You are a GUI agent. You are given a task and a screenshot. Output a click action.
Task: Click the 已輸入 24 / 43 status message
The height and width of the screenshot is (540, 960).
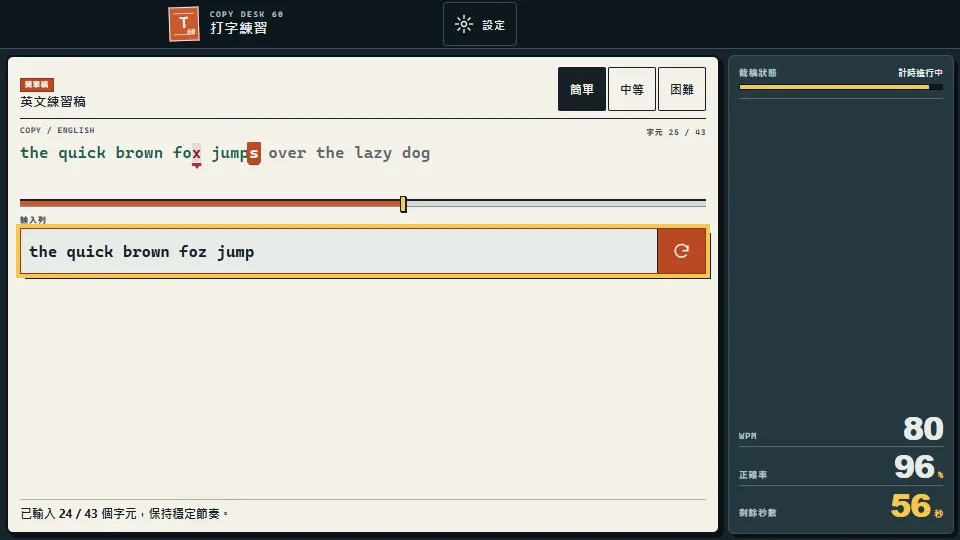[124, 514]
